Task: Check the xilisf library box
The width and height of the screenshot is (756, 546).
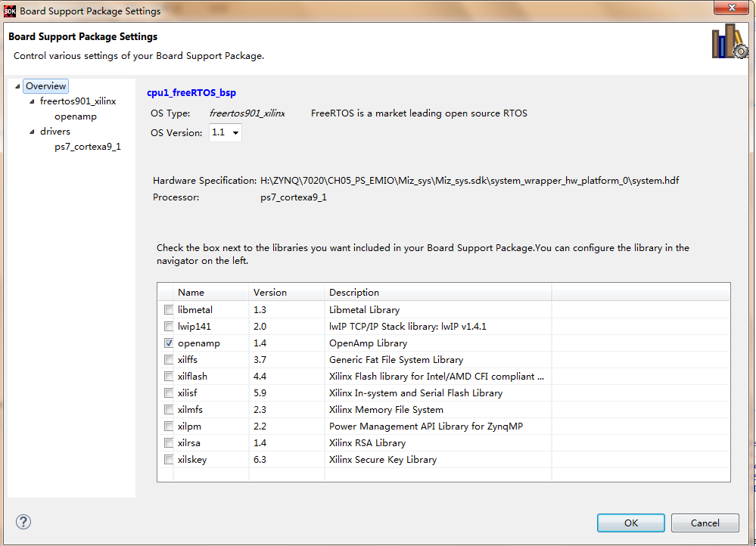Action: [169, 392]
